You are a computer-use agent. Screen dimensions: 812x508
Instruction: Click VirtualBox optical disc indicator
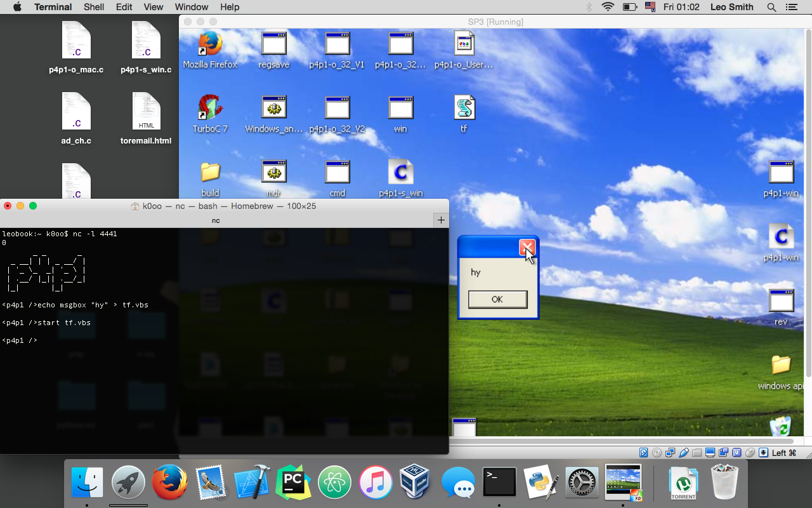pos(657,453)
